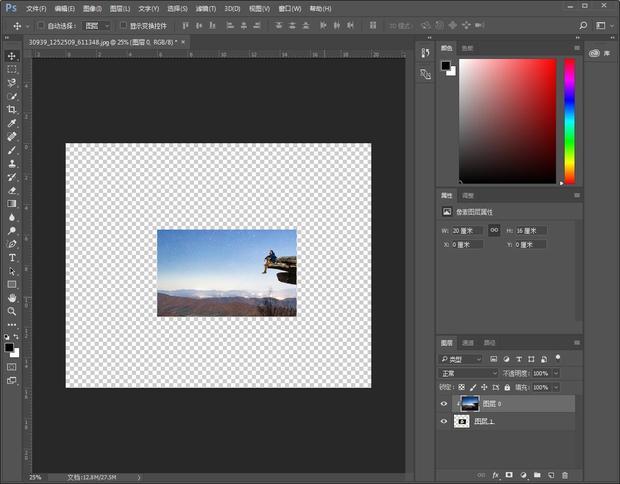Open the Properties panel flyout menu
620x484 pixels.
click(577, 195)
